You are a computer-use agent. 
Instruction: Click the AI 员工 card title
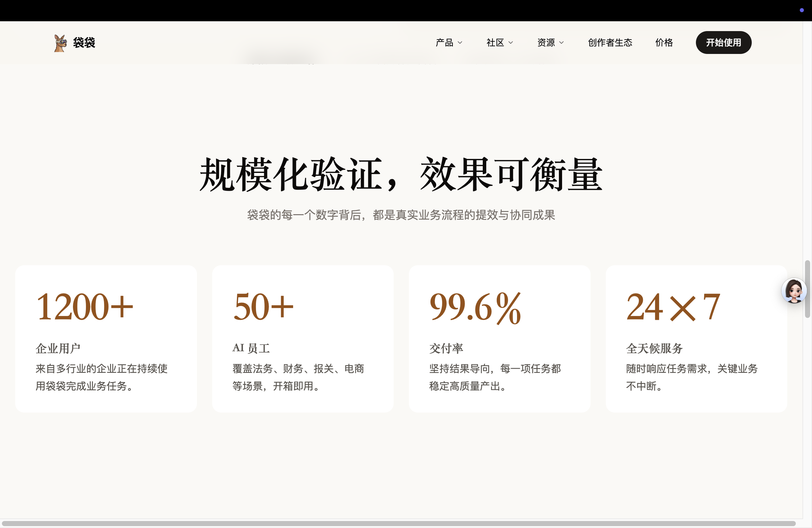click(x=251, y=348)
